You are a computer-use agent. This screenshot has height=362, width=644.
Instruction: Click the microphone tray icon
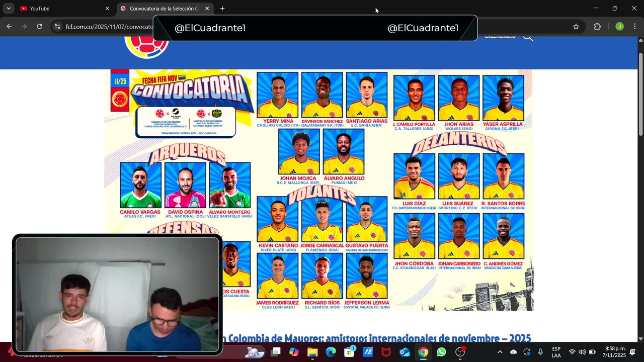tap(540, 352)
